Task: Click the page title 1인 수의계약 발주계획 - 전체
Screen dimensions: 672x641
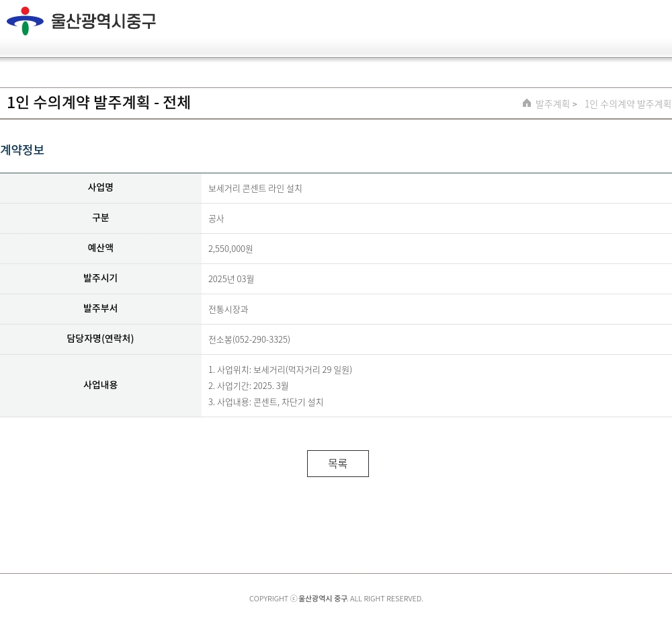Action: [x=99, y=103]
